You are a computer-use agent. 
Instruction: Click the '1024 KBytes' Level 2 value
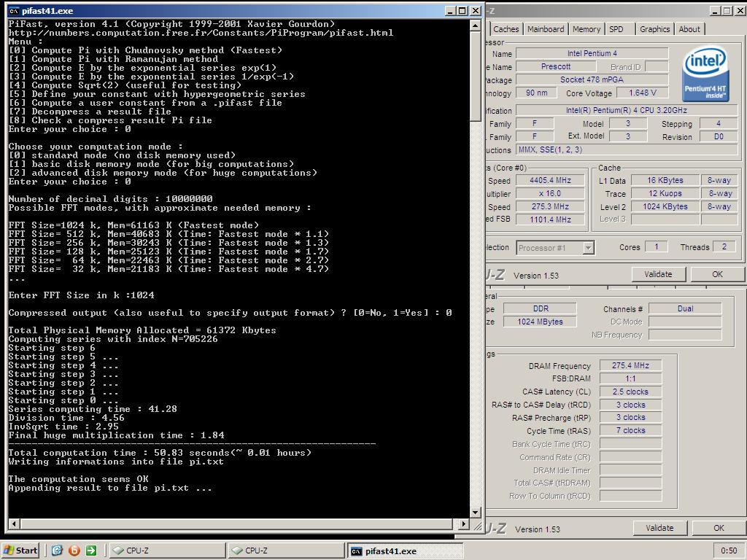tap(665, 206)
